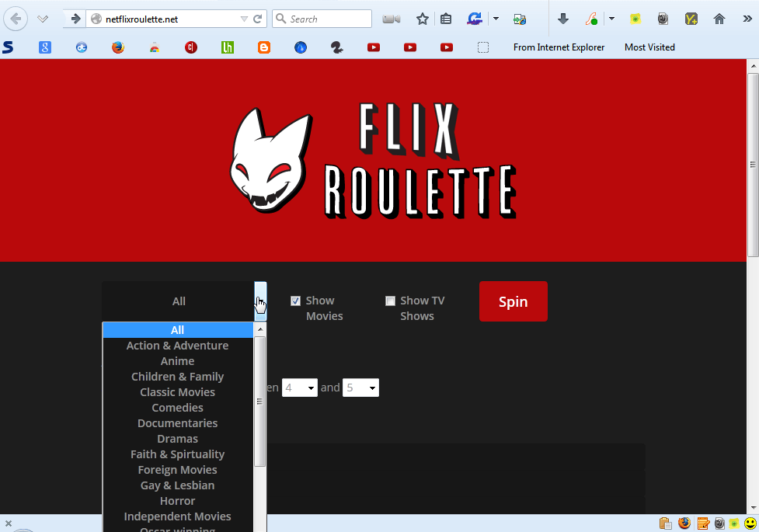Click the genre list scroll-up arrow
This screenshot has width=759, height=532.
[260, 329]
